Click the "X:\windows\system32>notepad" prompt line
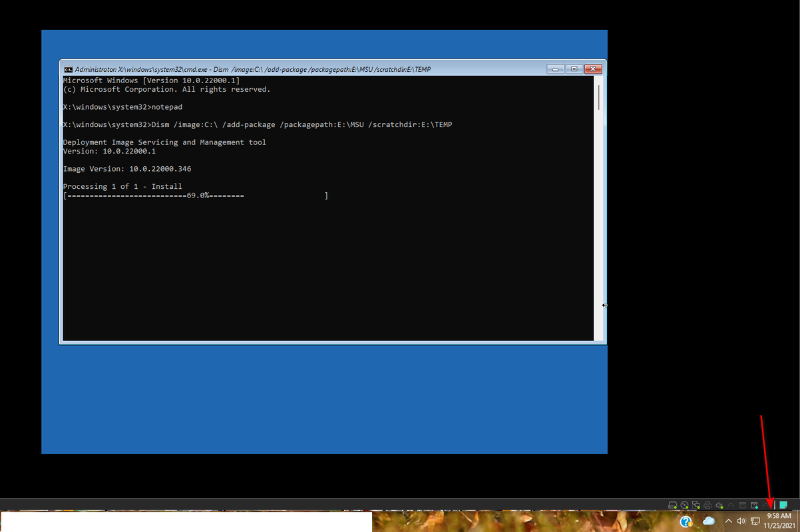800x532 pixels. point(122,107)
